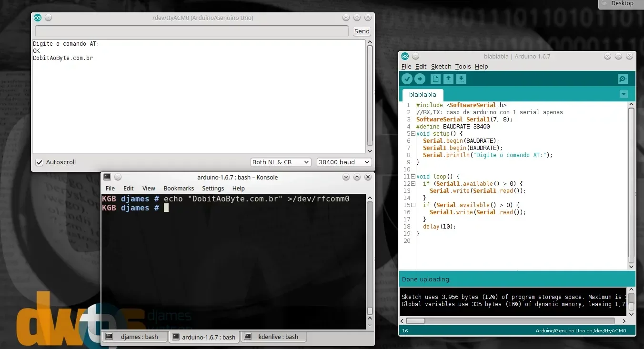Click the pin button in the Arduino IDE title bar

(x=415, y=56)
